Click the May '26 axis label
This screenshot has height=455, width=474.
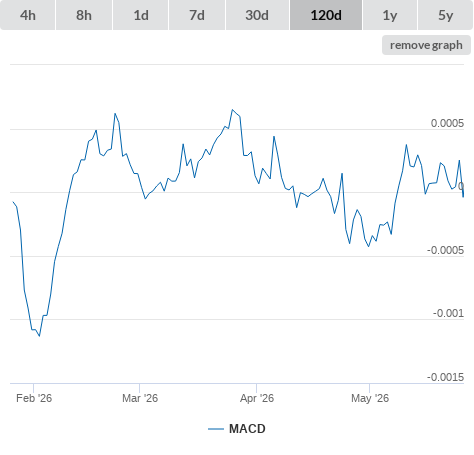click(370, 398)
